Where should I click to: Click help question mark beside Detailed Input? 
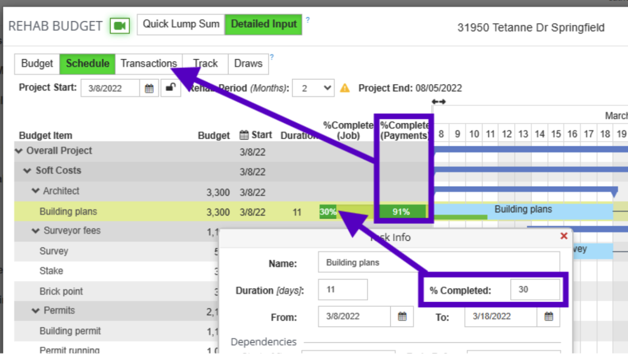(308, 20)
